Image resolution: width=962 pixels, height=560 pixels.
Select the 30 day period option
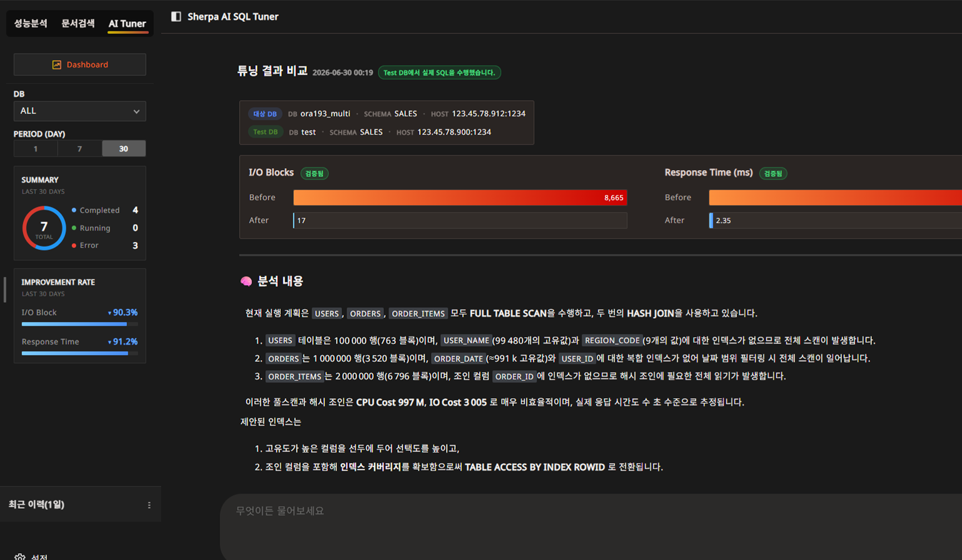coord(124,149)
